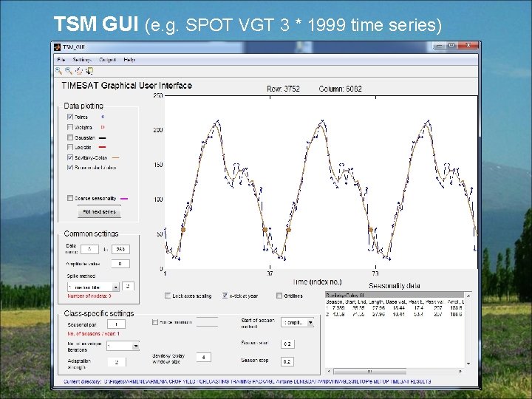Enable the Logistic fit checkbox
This screenshot has width=532, height=399.
tap(70, 147)
